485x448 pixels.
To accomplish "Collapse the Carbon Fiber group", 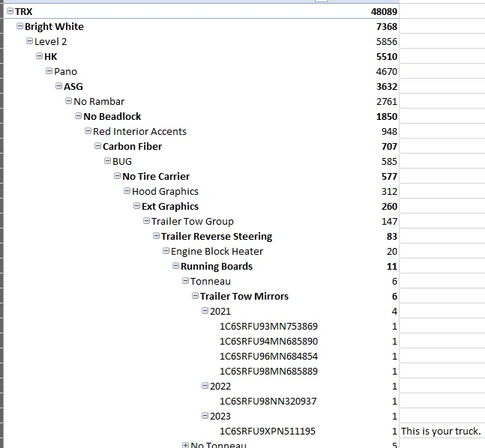I will 97,146.
